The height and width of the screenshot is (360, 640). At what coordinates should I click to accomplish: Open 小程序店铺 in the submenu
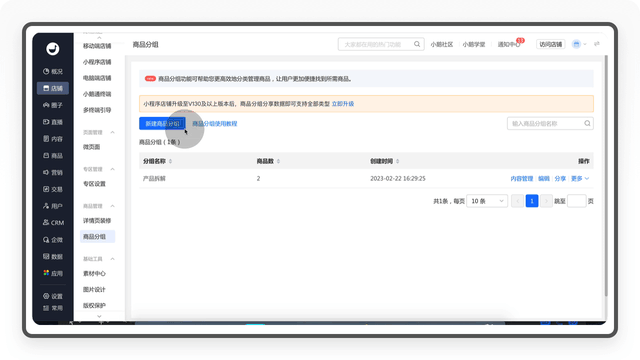click(97, 62)
